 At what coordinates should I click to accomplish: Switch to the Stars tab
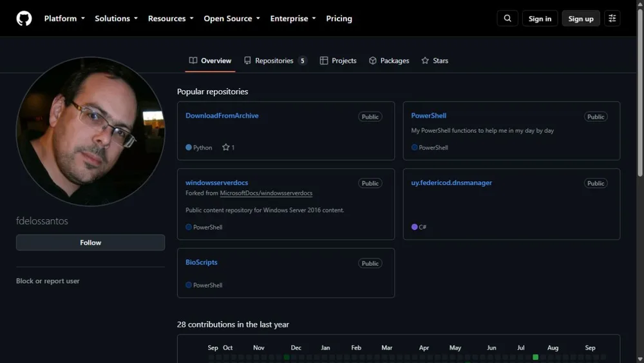pyautogui.click(x=435, y=61)
